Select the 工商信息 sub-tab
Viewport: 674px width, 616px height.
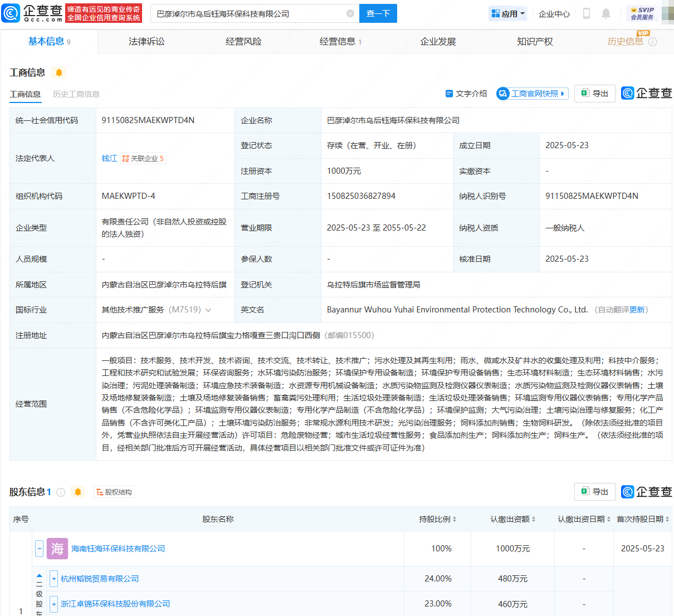pyautogui.click(x=25, y=94)
